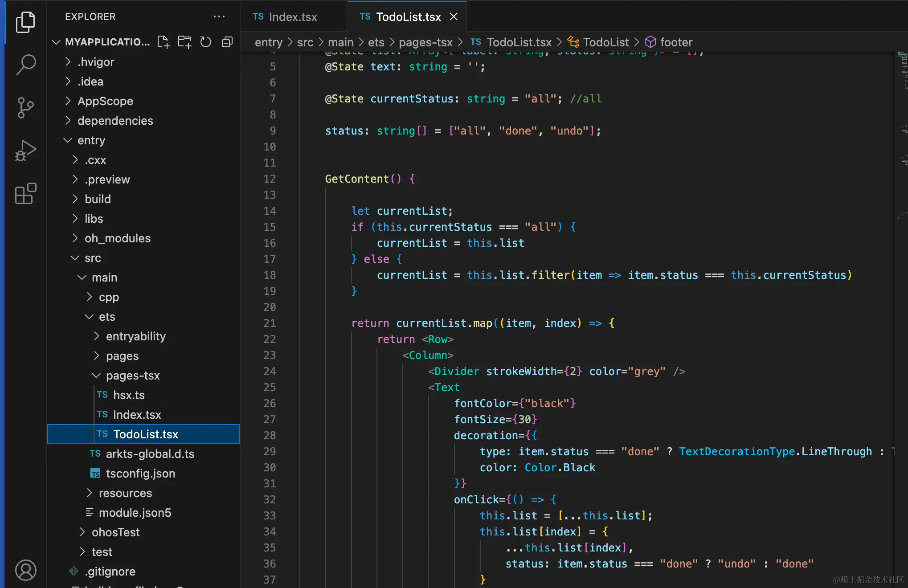Click the New Folder icon in explorer
908x588 pixels.
[184, 42]
